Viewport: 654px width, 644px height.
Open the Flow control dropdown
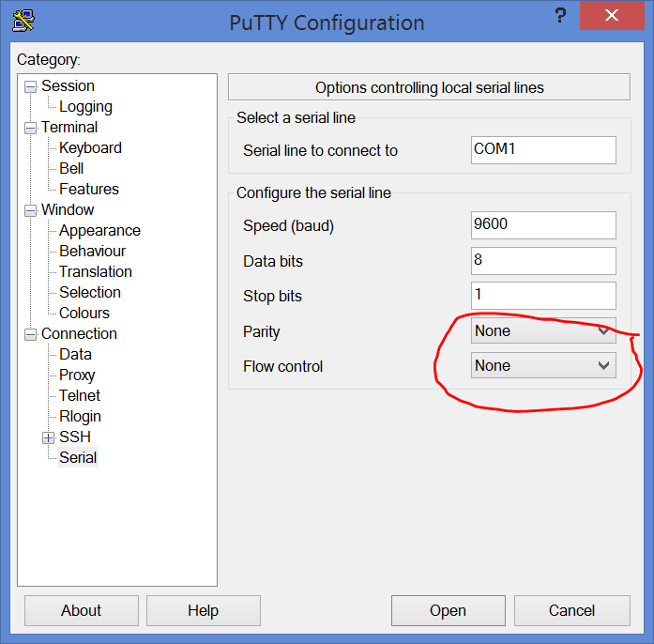pyautogui.click(x=543, y=365)
